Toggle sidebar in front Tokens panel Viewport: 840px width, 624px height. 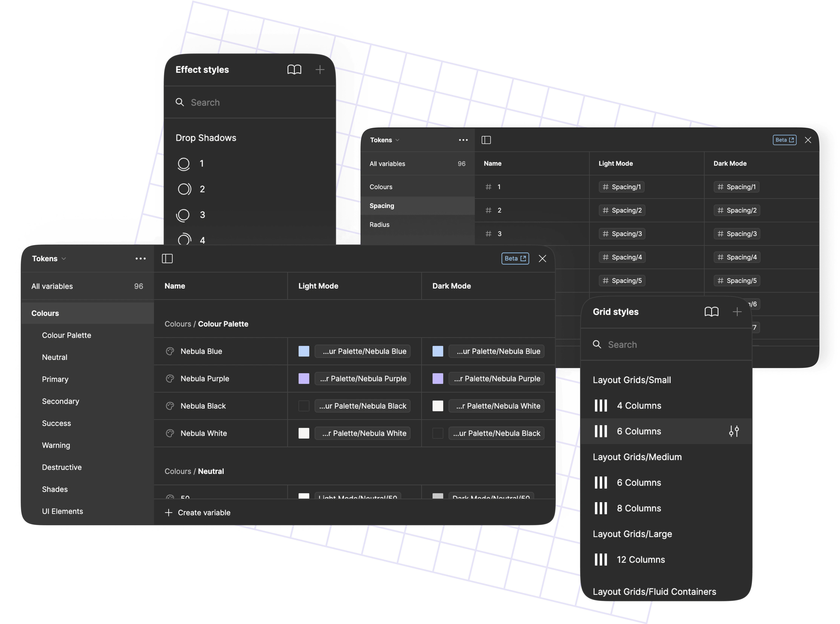167,258
